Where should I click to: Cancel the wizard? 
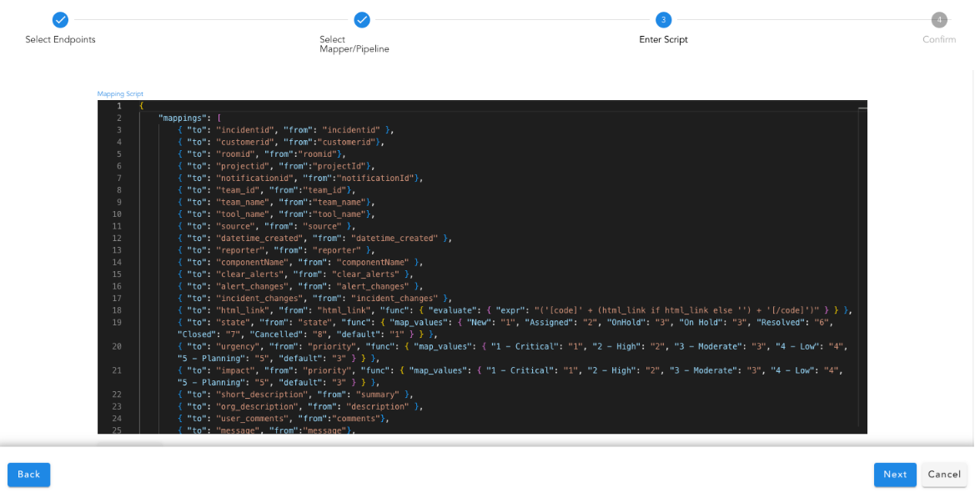(944, 475)
